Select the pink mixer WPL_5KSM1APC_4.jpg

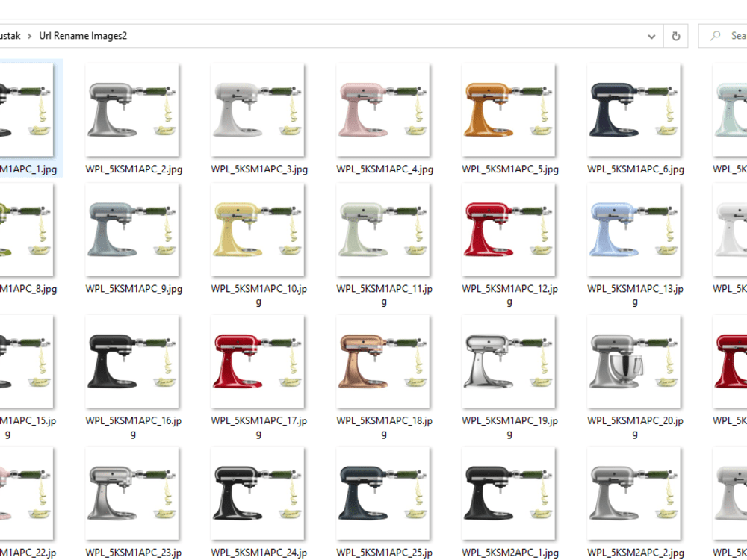pos(382,110)
